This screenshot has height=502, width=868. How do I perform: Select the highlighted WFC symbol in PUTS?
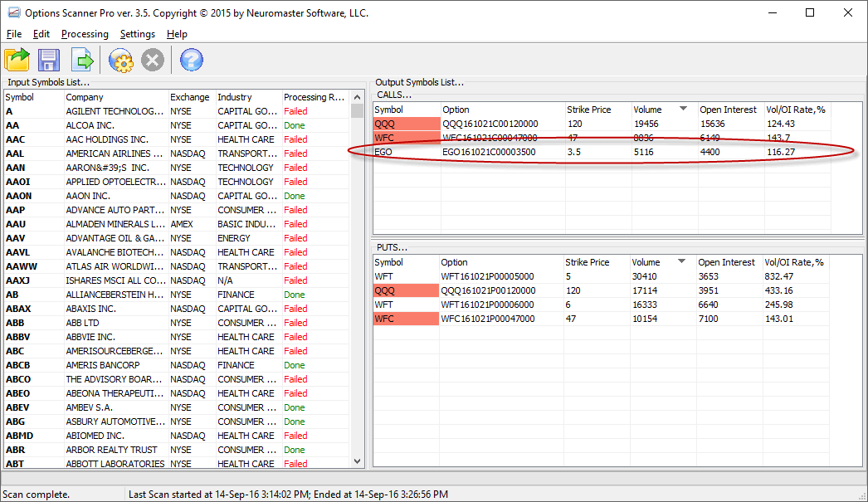[406, 319]
